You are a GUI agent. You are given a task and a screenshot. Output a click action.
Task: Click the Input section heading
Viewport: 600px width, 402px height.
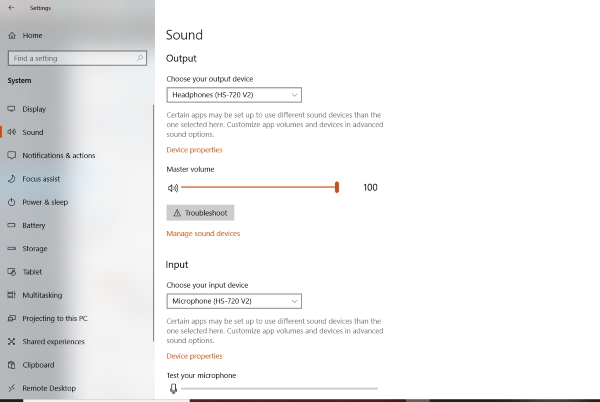[x=177, y=265]
